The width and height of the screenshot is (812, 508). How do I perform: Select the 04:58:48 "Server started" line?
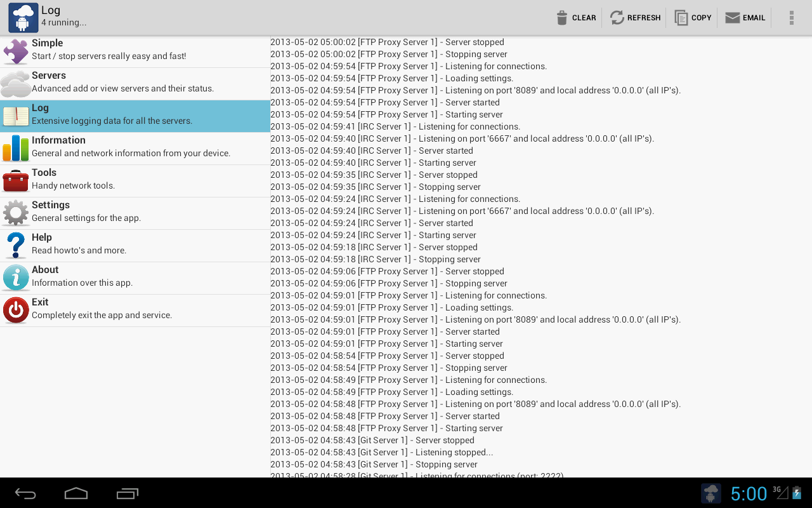coord(385,416)
